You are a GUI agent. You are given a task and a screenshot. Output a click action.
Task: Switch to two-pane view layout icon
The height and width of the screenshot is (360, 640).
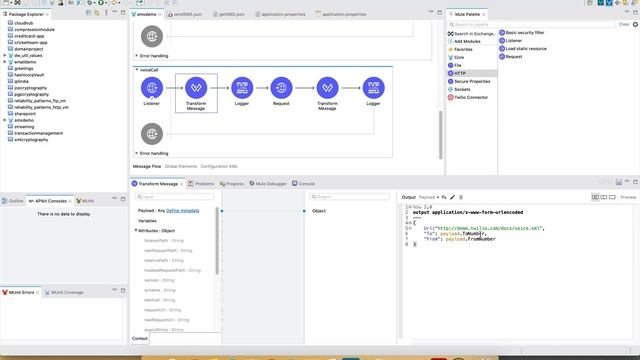[604, 197]
